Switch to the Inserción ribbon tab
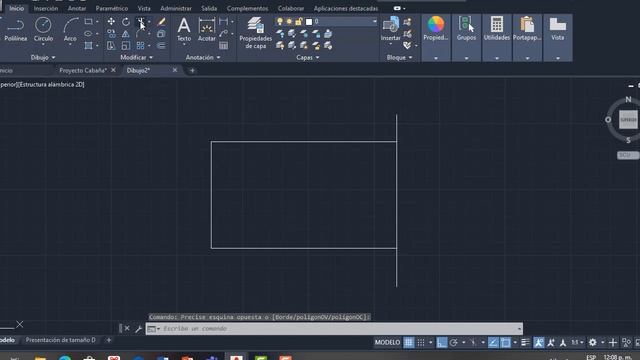This screenshot has width=640, height=360. click(46, 8)
